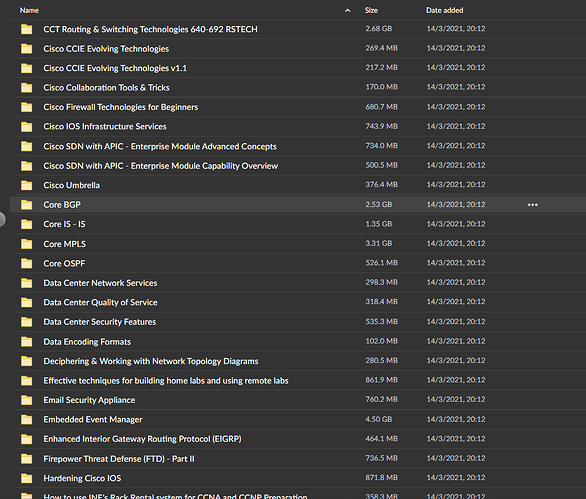
Task: Open the three-dots menu for Core BGP
Action: [x=533, y=204]
